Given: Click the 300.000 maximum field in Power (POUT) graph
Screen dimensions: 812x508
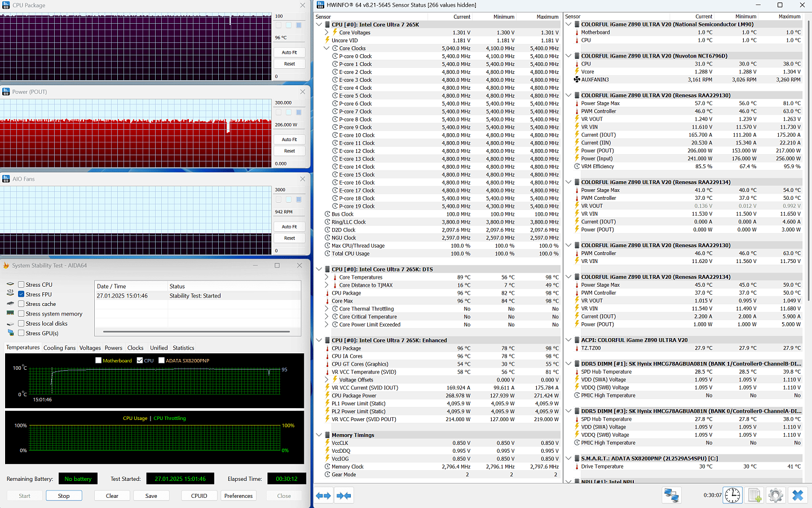Looking at the screenshot, I should (289, 103).
